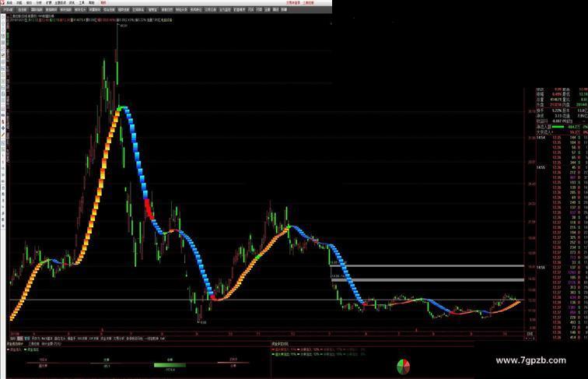588x379 pixels.
Task: Open the 功能 menu
Action: [x=19, y=2]
